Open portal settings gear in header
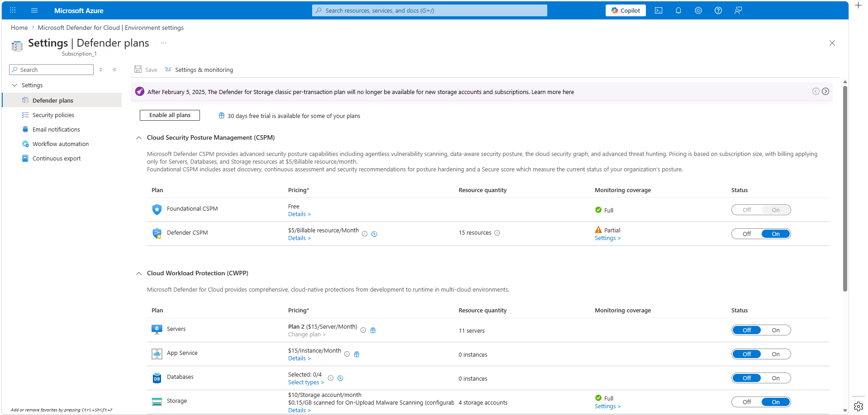Image resolution: width=868 pixels, height=415 pixels. (x=698, y=10)
